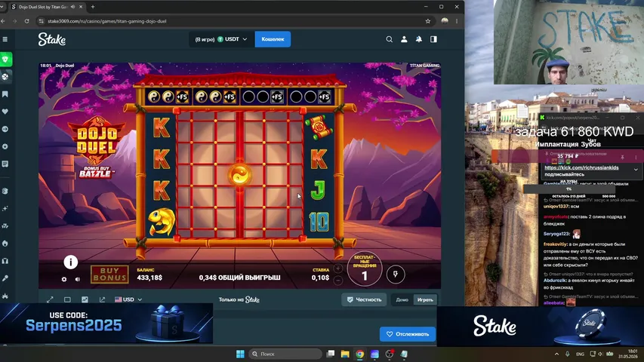Click the green shield sidebar icon
644x362 pixels.
[5, 60]
